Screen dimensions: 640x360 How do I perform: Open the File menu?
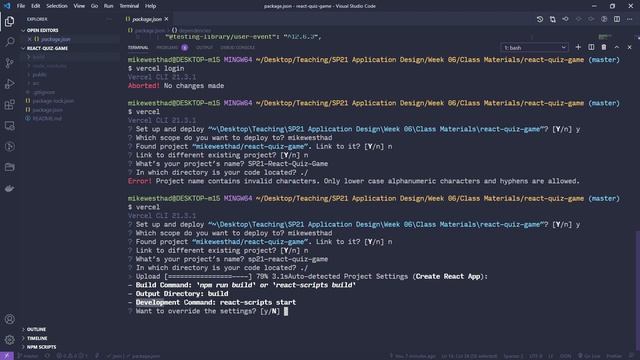tap(21, 6)
